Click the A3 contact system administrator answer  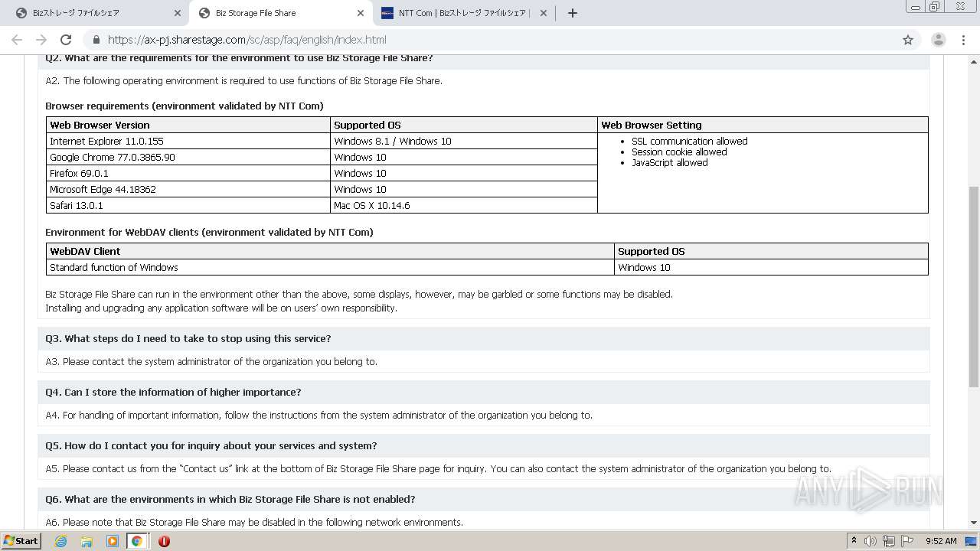(211, 361)
